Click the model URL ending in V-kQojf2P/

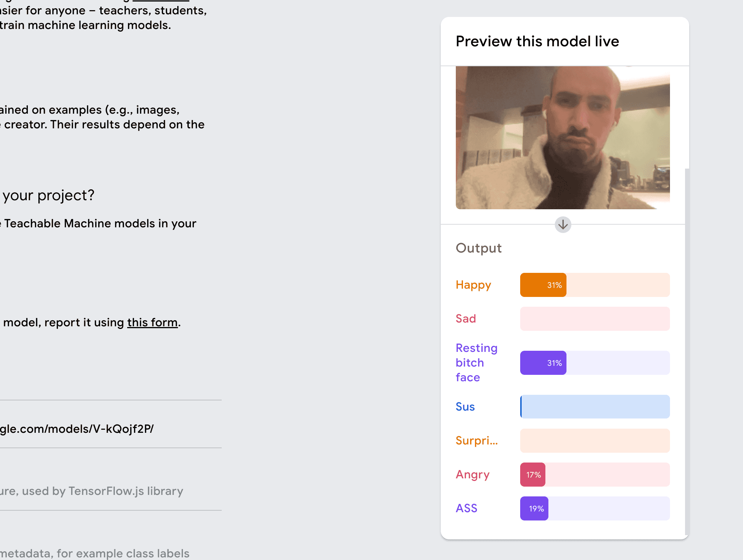pos(77,429)
